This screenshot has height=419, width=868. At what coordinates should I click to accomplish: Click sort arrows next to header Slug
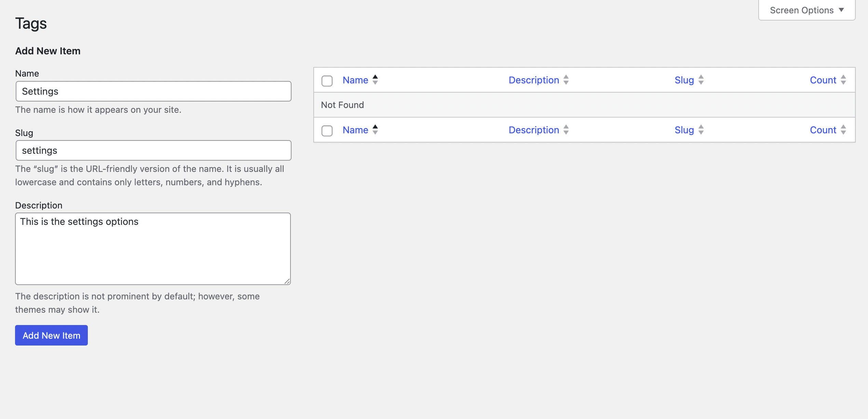tap(701, 80)
